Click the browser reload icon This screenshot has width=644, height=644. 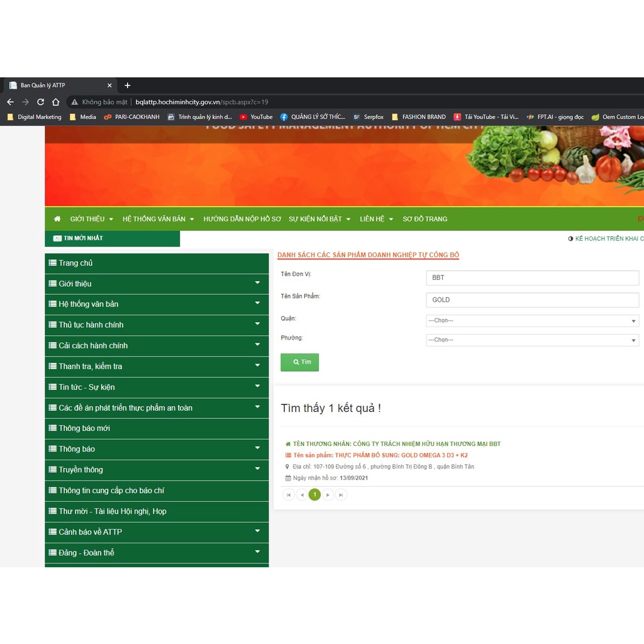pyautogui.click(x=41, y=102)
